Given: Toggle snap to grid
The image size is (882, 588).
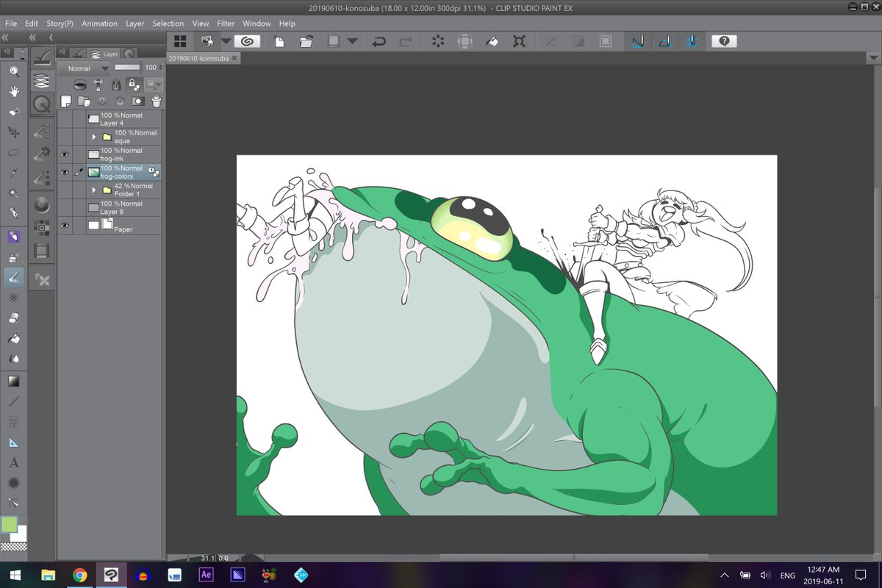Looking at the screenshot, I should click(x=692, y=41).
